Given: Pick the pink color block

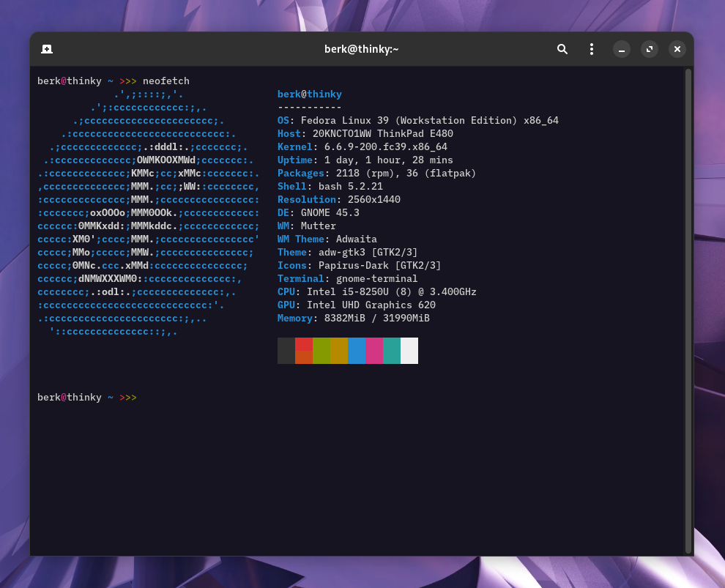Looking at the screenshot, I should pos(374,351).
